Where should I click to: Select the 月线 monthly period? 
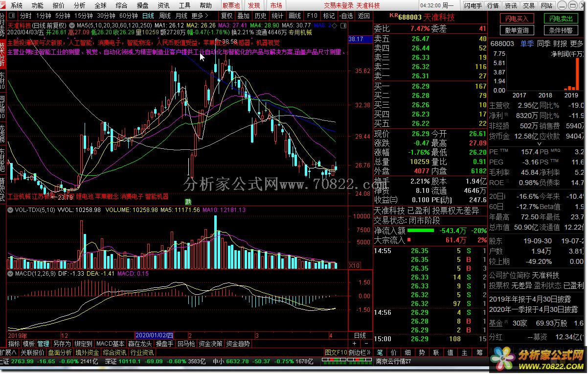tap(181, 16)
